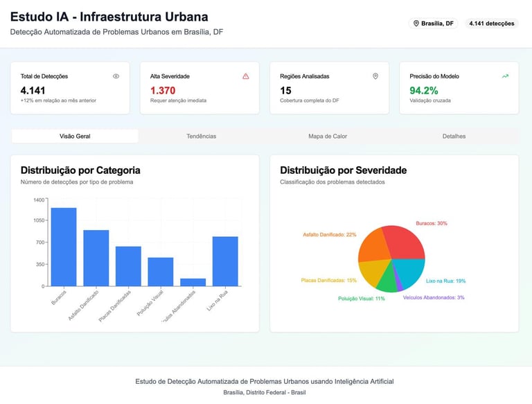Click 'Número de detecções por tipo de problema' subtitle

(x=77, y=182)
